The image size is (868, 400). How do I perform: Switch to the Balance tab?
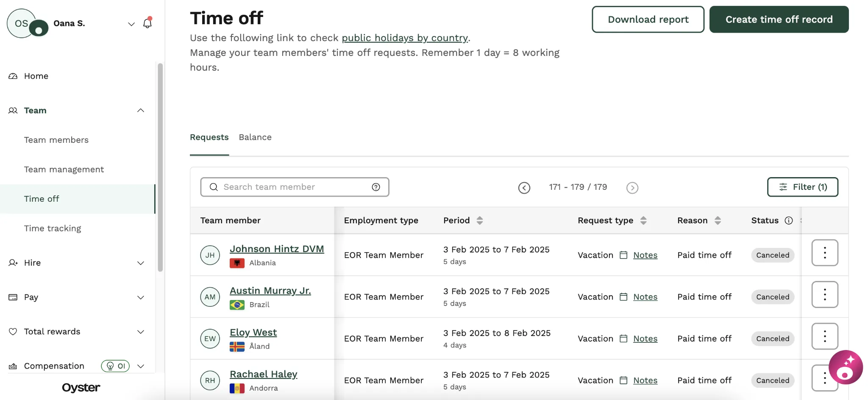[255, 137]
